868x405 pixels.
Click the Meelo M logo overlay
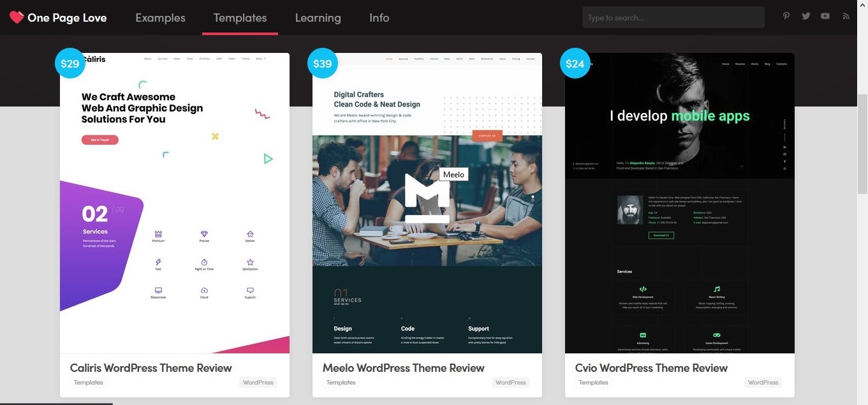(x=427, y=198)
